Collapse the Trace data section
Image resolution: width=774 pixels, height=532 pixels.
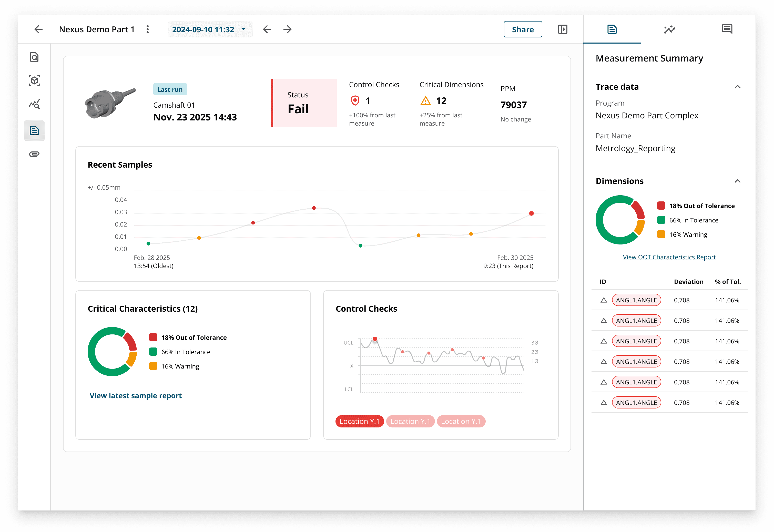[x=737, y=87]
